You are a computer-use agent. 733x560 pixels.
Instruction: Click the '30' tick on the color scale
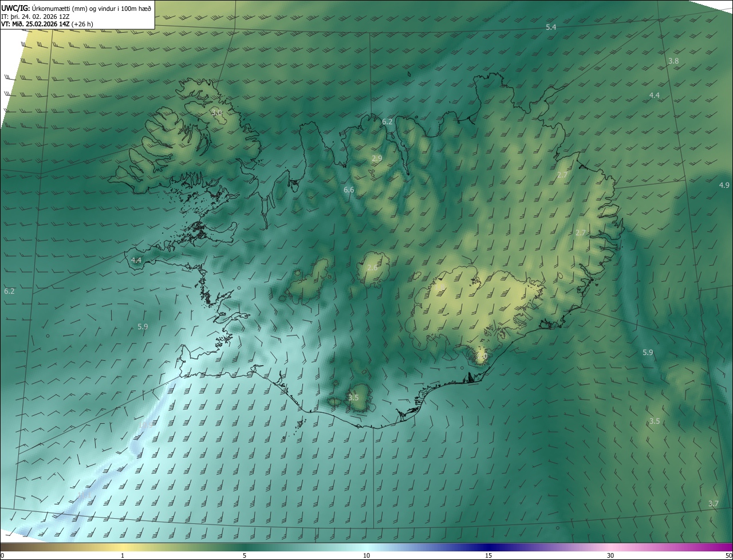pyautogui.click(x=610, y=555)
